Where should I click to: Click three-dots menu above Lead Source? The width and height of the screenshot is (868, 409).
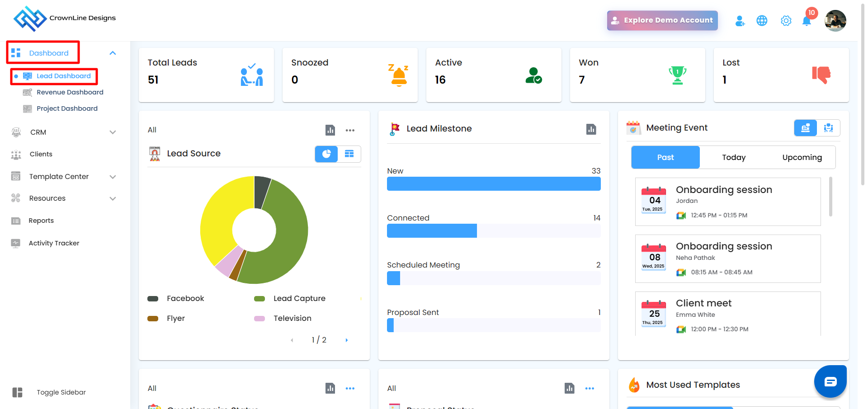click(350, 130)
